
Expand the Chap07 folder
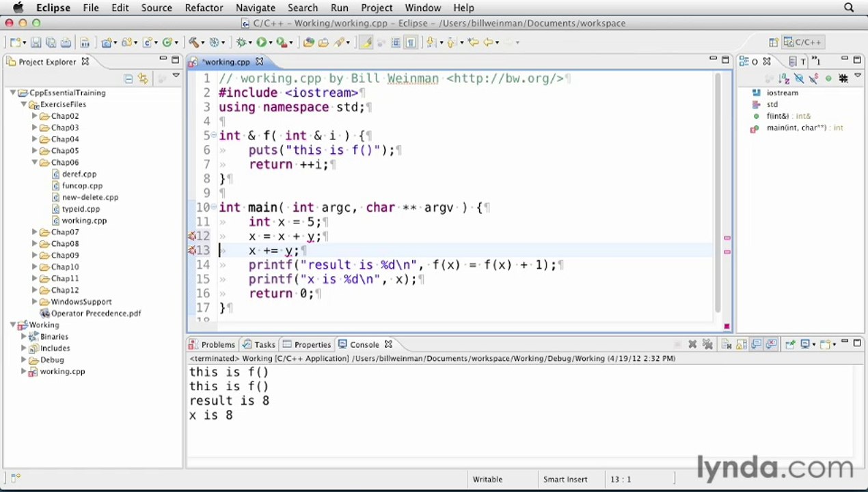35,232
